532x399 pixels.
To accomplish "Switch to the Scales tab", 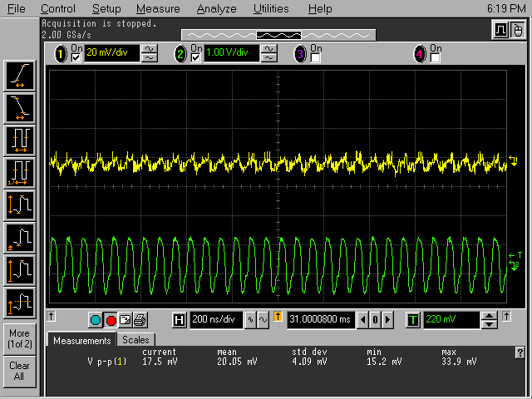I will coord(135,340).
